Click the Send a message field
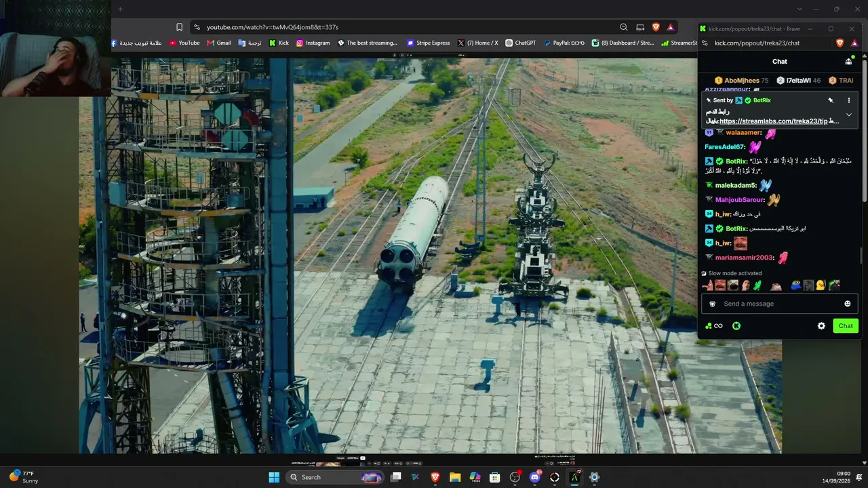Image resolution: width=868 pixels, height=488 pixels. (780, 304)
